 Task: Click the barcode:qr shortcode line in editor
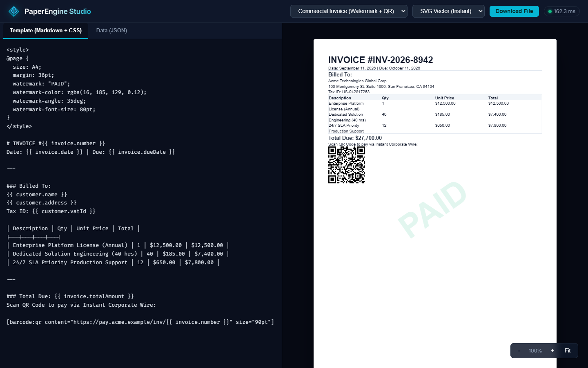pyautogui.click(x=140, y=322)
